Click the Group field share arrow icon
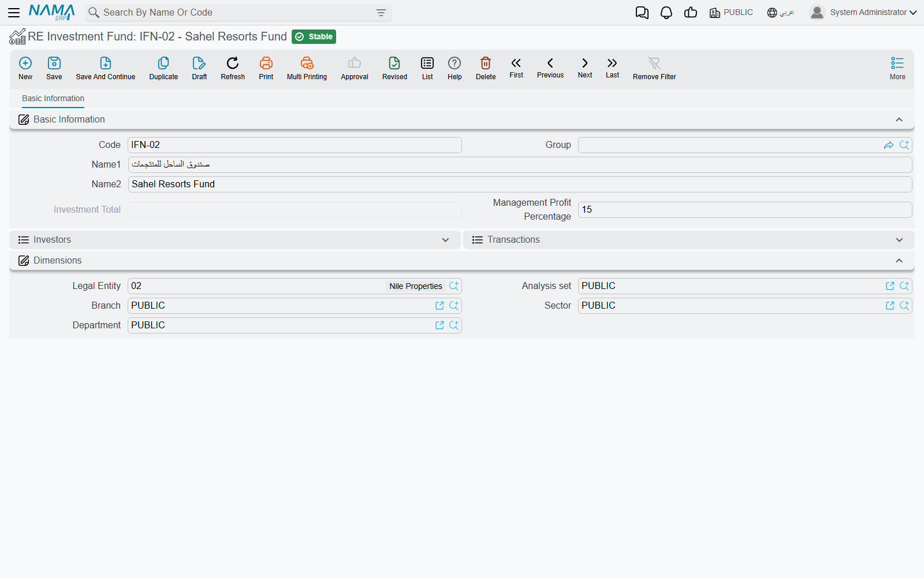This screenshot has width=924, height=578. click(889, 145)
